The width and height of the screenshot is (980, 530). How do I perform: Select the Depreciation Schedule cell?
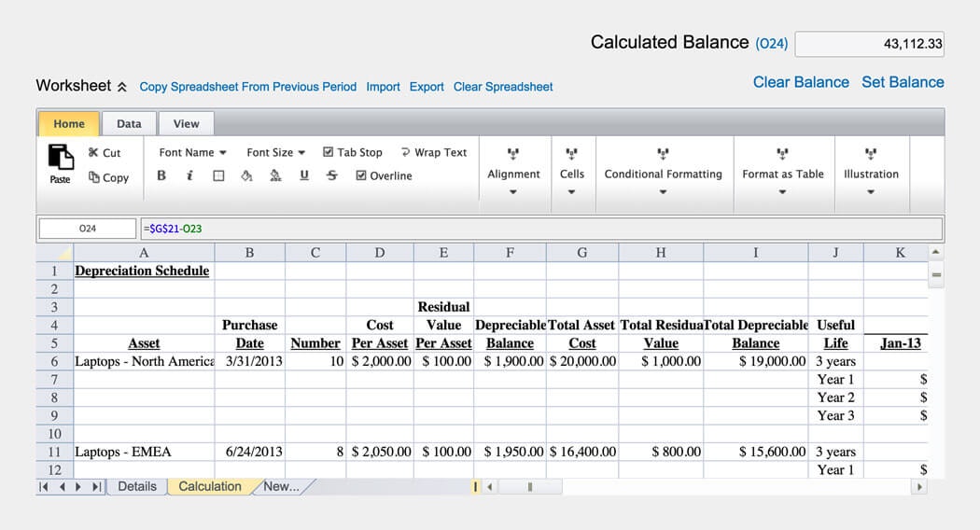144,271
